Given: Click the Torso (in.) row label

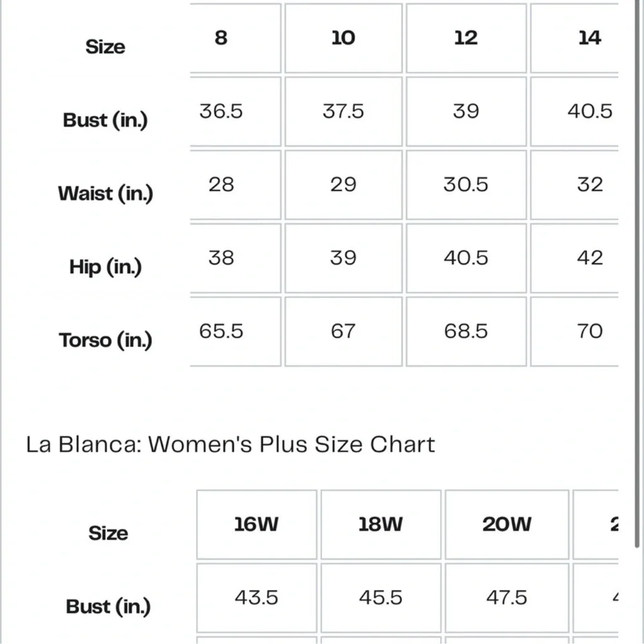Looking at the screenshot, I should click(x=105, y=340).
